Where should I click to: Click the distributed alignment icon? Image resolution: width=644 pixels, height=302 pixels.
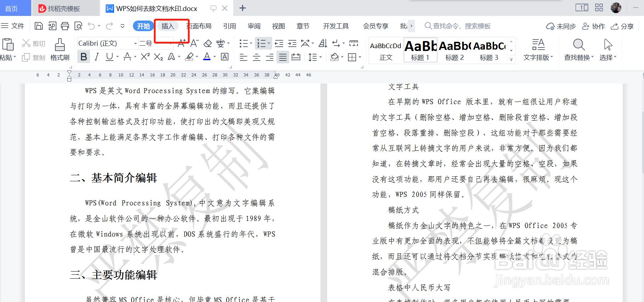[x=296, y=57]
